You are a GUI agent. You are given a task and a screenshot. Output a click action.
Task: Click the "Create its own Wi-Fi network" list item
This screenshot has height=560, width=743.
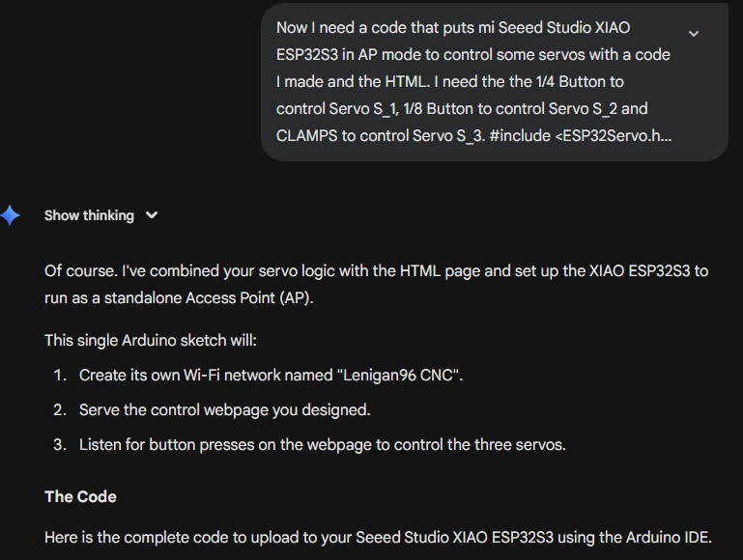(271, 375)
